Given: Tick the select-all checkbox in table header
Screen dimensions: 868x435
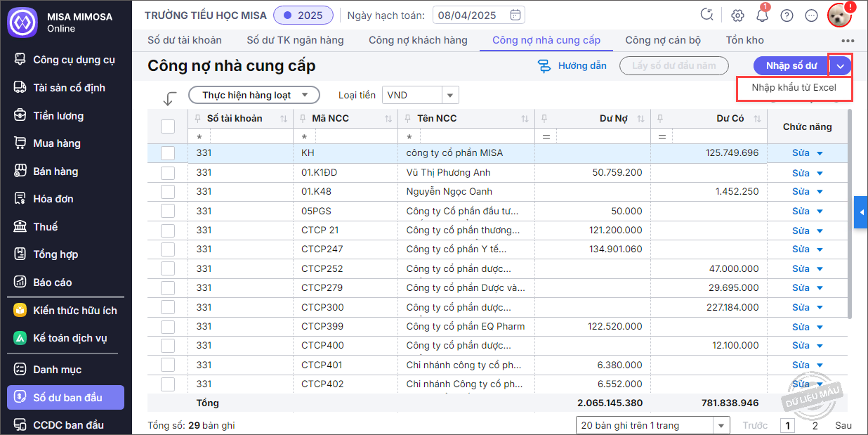Looking at the screenshot, I should (x=168, y=126).
